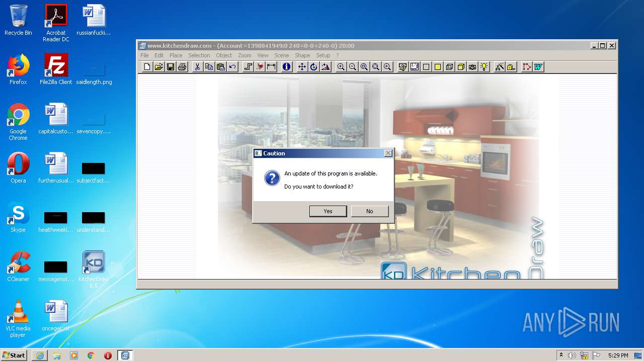Image resolution: width=644 pixels, height=362 pixels.
Task: Open the Object menu
Action: [x=224, y=55]
